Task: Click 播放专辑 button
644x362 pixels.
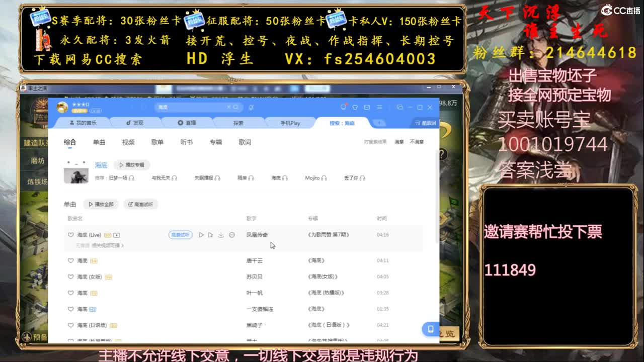Action: [x=132, y=165]
